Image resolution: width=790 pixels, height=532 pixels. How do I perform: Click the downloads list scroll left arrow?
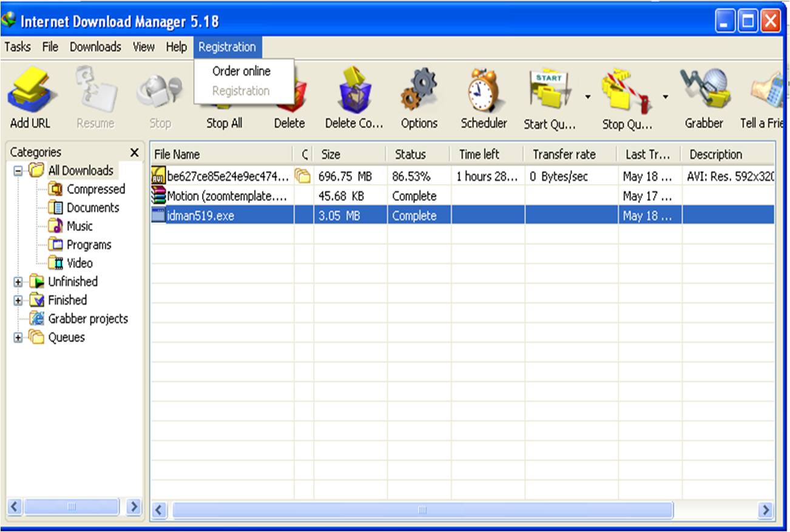point(160,510)
